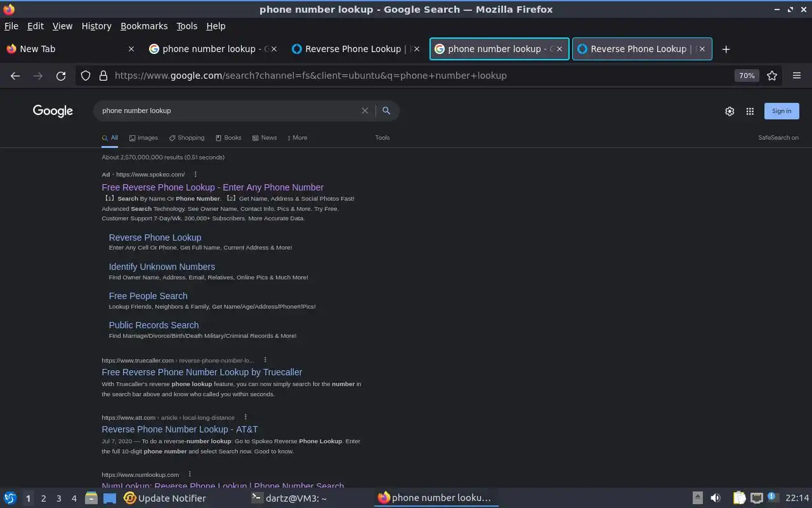Show site security padlock info

[103, 76]
